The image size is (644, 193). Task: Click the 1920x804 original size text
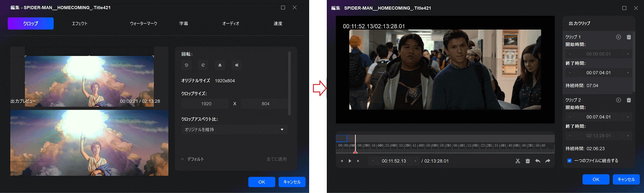coord(225,81)
